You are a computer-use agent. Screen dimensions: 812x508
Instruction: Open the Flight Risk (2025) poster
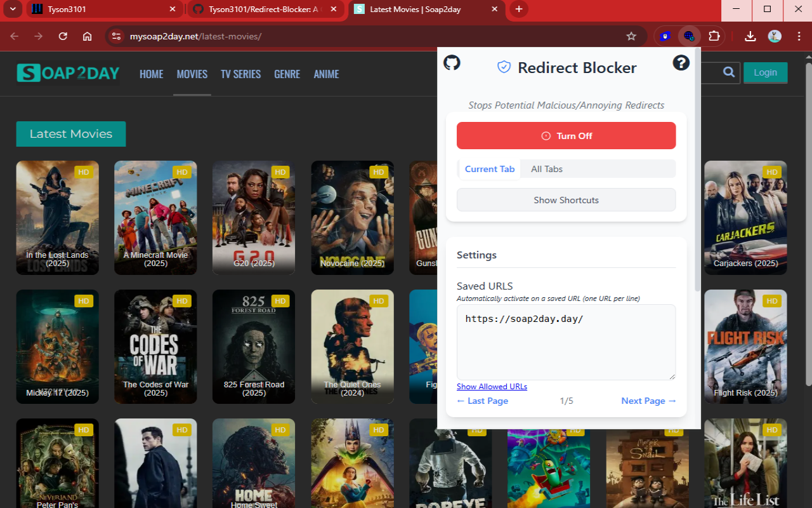745,347
